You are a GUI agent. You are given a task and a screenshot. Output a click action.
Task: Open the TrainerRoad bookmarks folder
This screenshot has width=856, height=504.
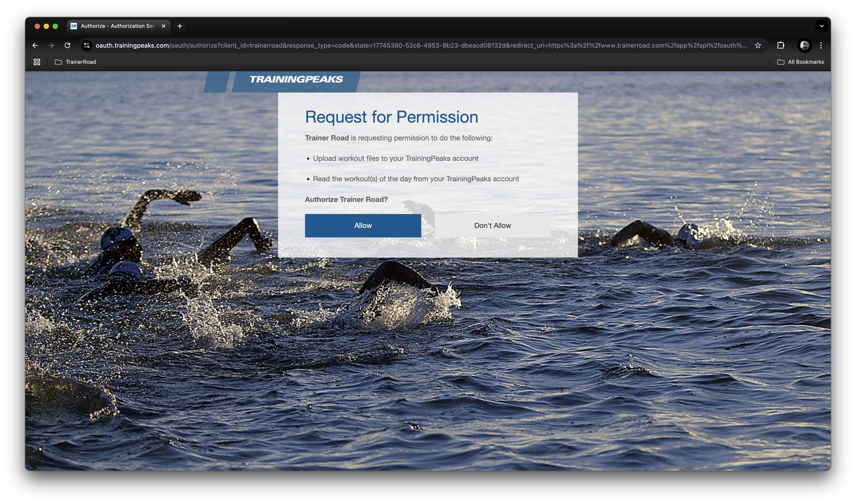76,62
